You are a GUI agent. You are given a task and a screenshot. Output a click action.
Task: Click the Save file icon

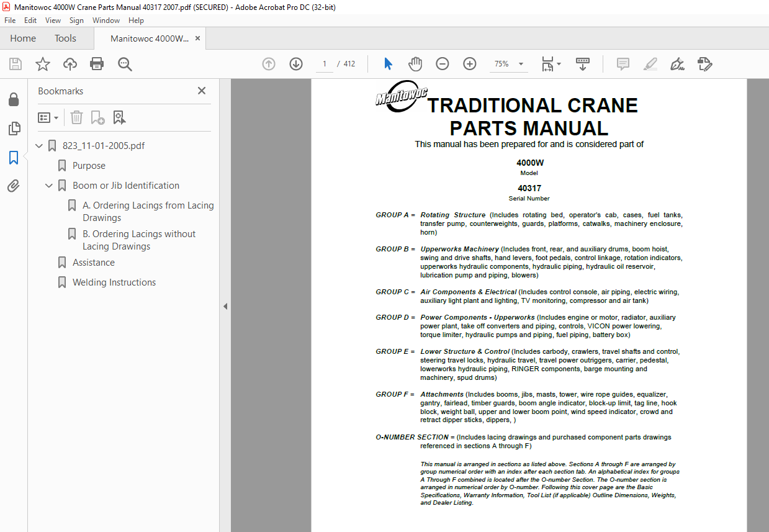click(16, 64)
